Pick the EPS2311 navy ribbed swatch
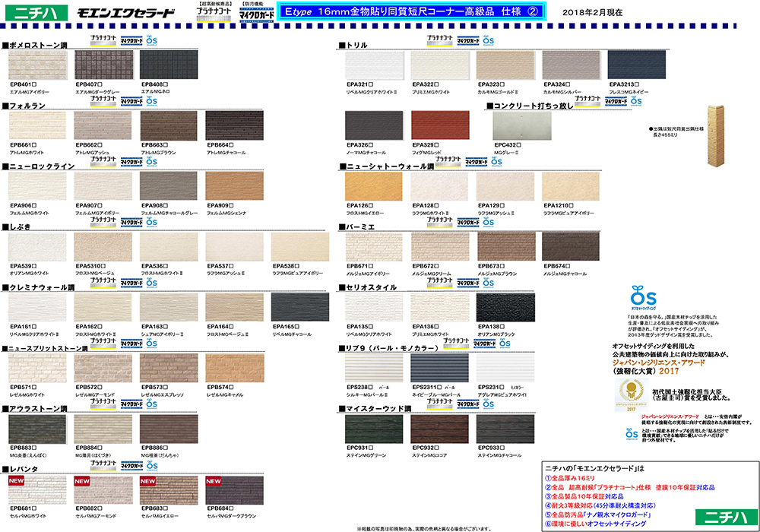The image size is (760, 532). point(440,368)
